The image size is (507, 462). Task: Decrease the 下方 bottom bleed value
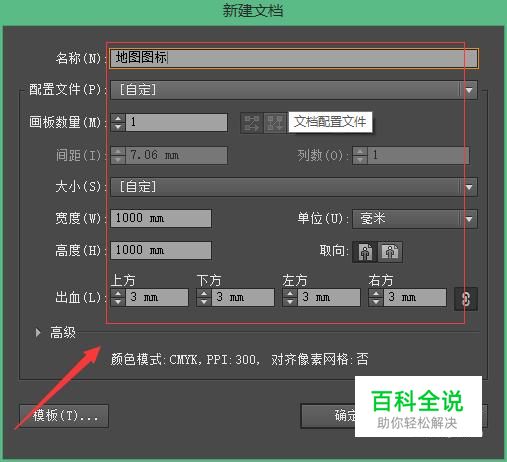(204, 302)
